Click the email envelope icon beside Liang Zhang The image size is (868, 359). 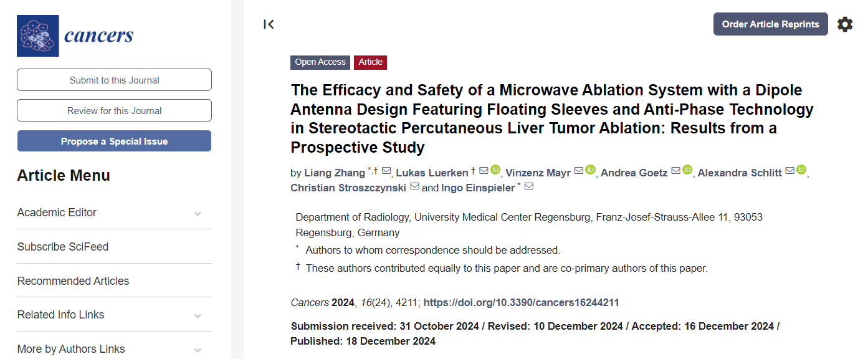386,171
